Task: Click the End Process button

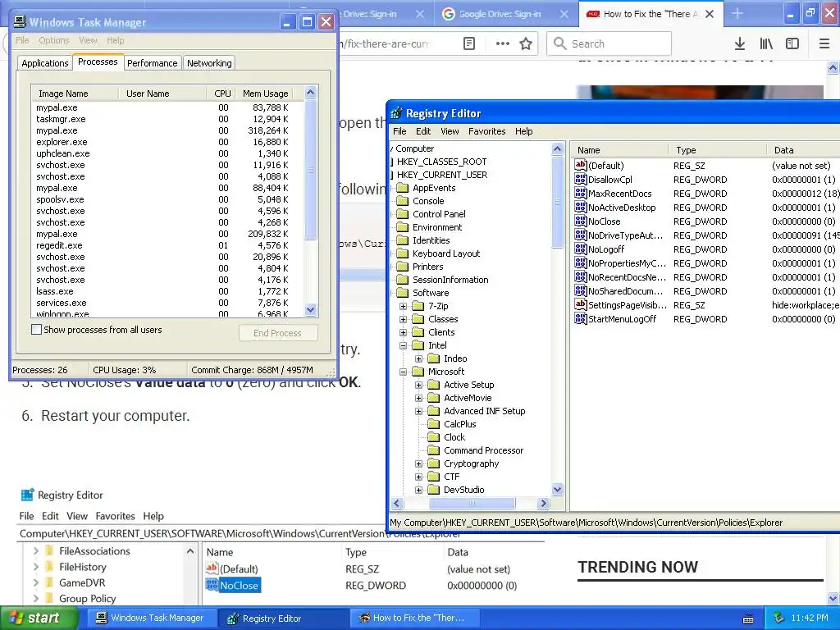Action: (278, 333)
